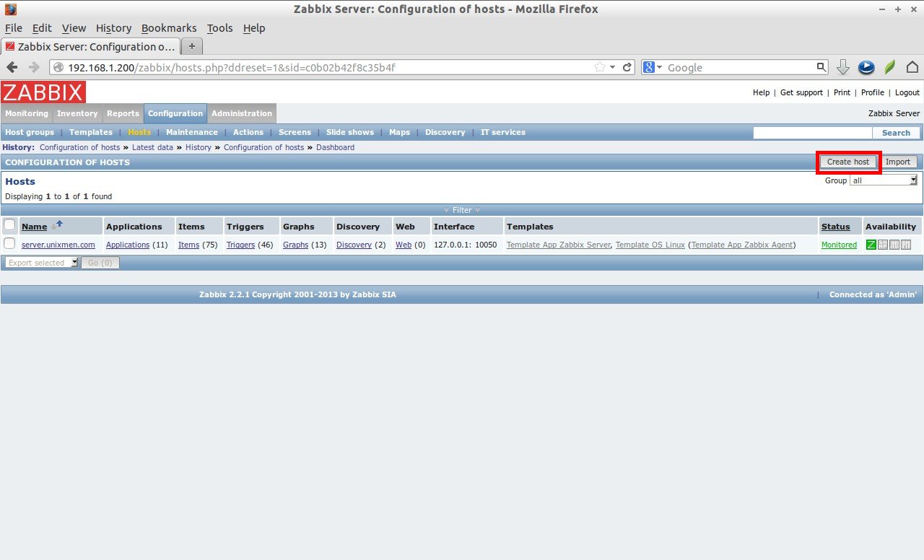Switch to the Administration tab
This screenshot has width=924, height=560.
pos(242,113)
